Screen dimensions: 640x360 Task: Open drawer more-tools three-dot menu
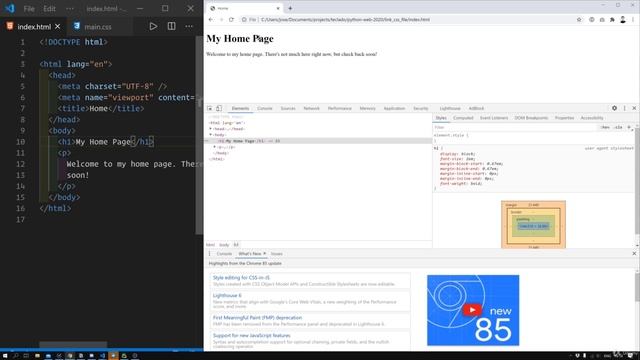(x=210, y=254)
